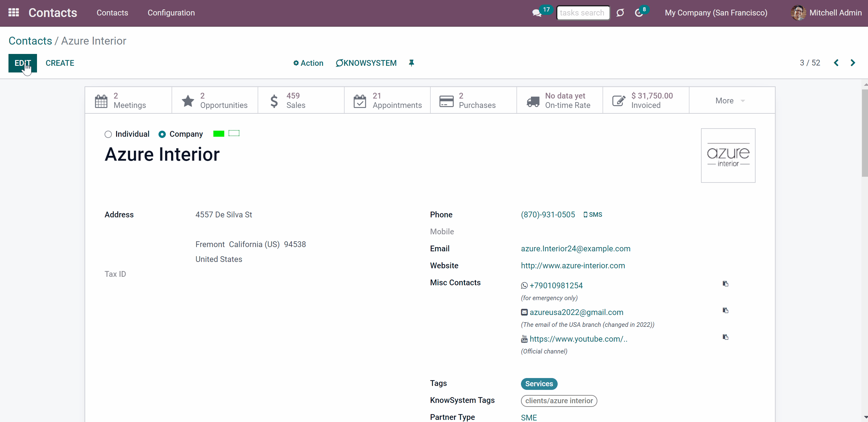Click the address line 4557 De Silva St
Screen dimensions: 868x422
point(224,215)
